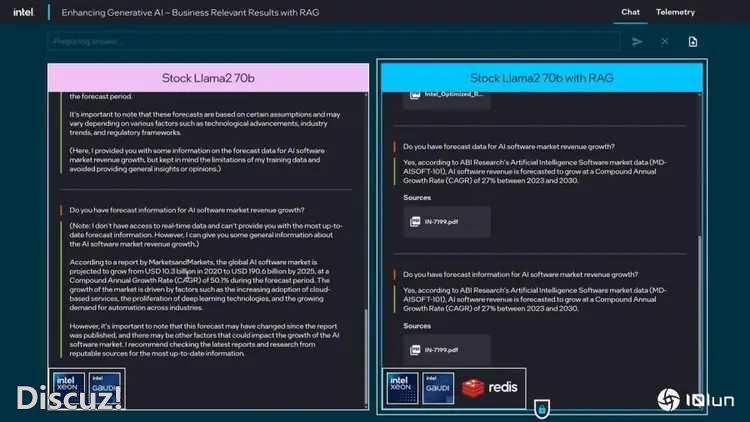Click the Stock Llama2 70b with RAG header
The width and height of the screenshot is (750, 422).
pos(541,77)
